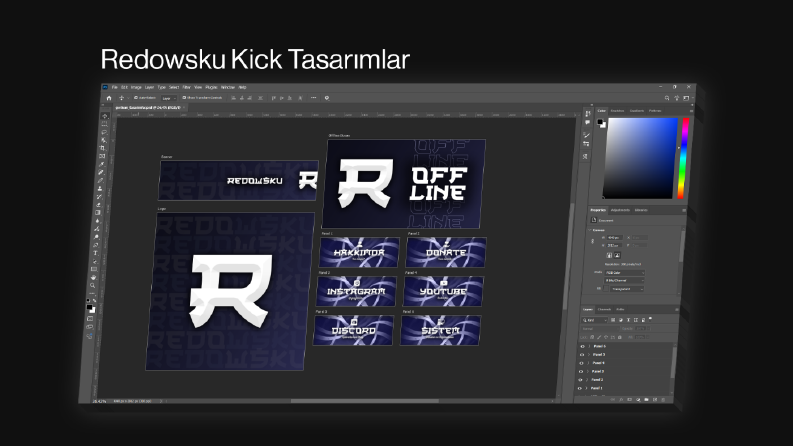Image resolution: width=793 pixels, height=446 pixels.
Task: Select the Frame tool
Action: (x=102, y=156)
